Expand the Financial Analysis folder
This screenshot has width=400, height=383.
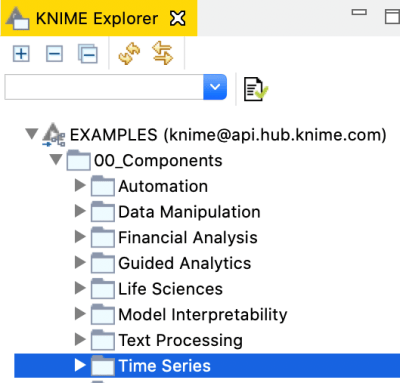coord(80,237)
